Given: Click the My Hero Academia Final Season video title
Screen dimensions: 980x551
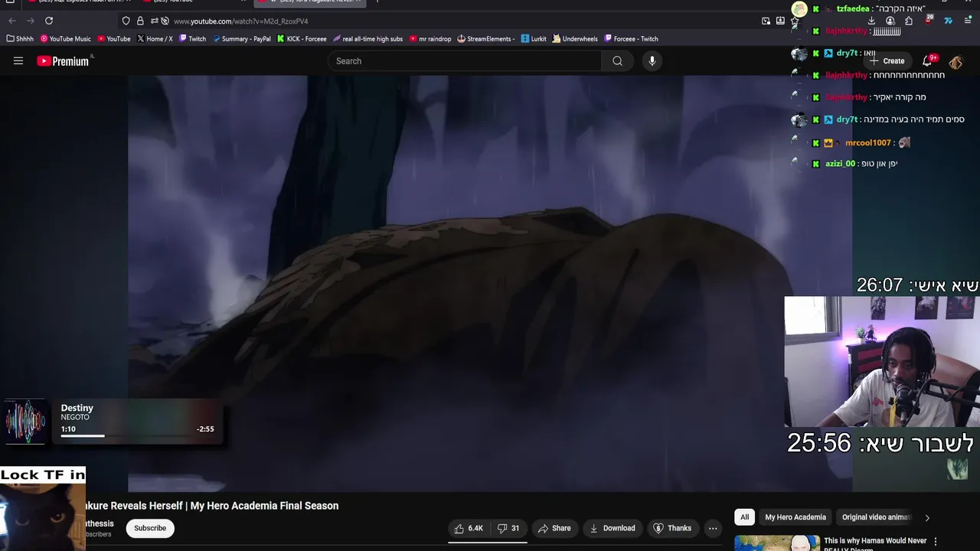Looking at the screenshot, I should (211, 506).
